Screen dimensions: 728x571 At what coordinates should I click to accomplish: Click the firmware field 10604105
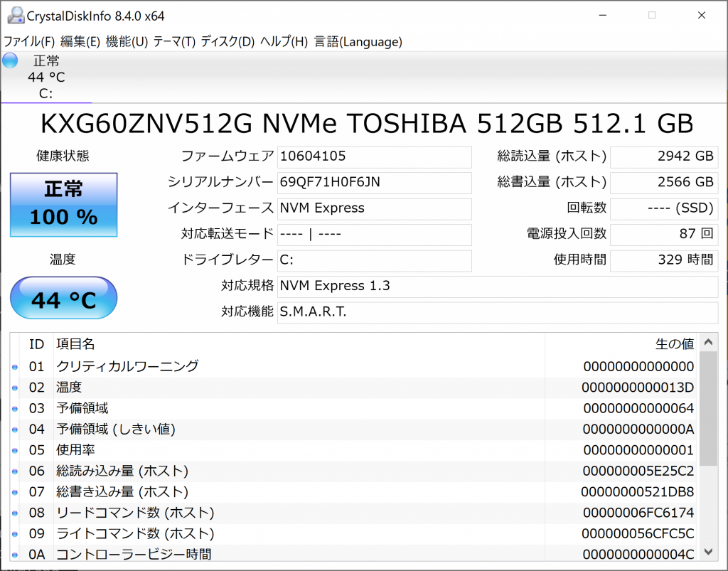374,157
